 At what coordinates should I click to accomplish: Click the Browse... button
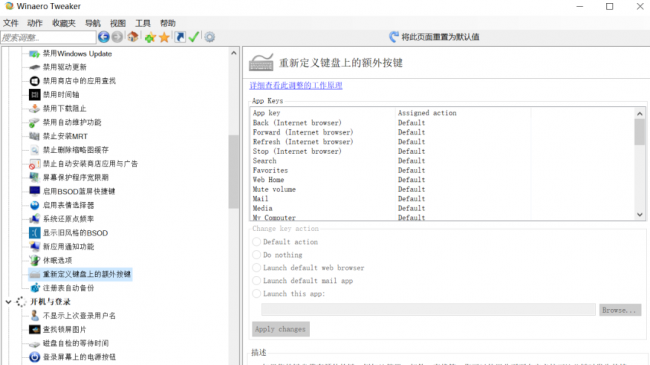pos(620,310)
